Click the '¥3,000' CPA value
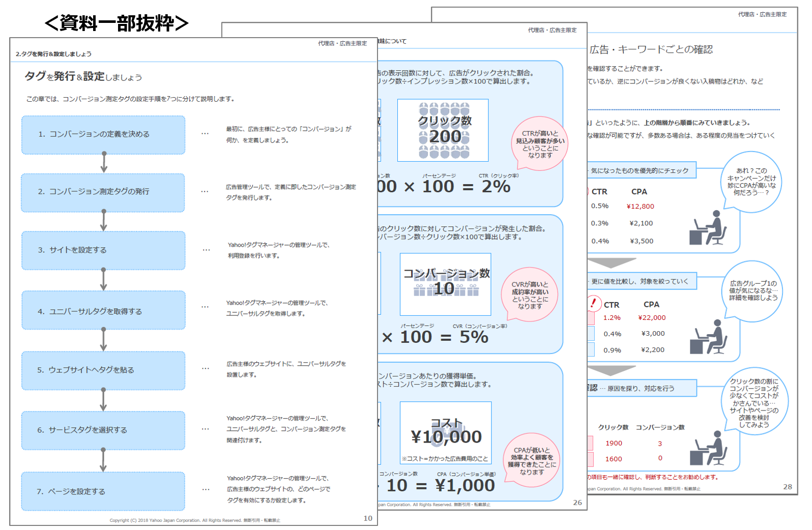The width and height of the screenshot is (812, 530). [653, 334]
